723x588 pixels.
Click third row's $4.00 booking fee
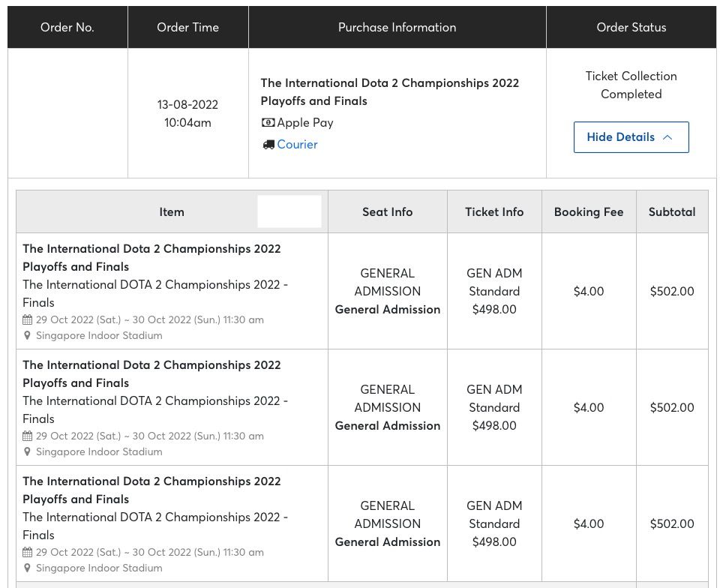(x=589, y=524)
